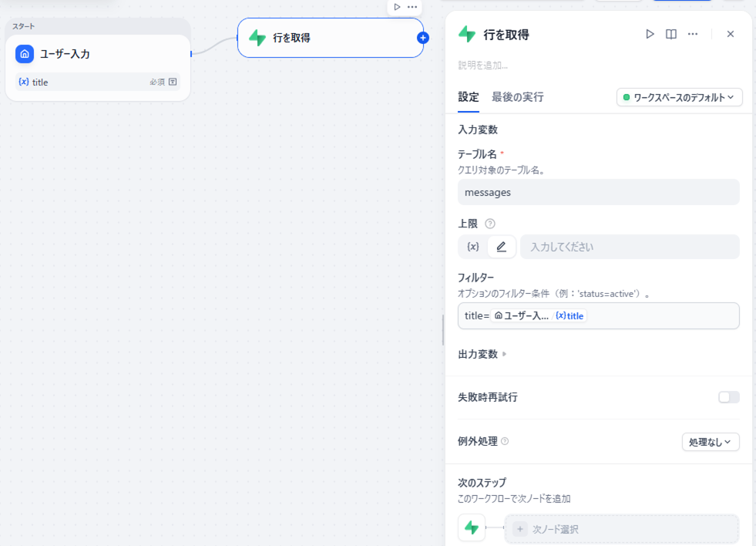
Task: Enable the 失敗時再試行 toggle
Action: point(728,397)
